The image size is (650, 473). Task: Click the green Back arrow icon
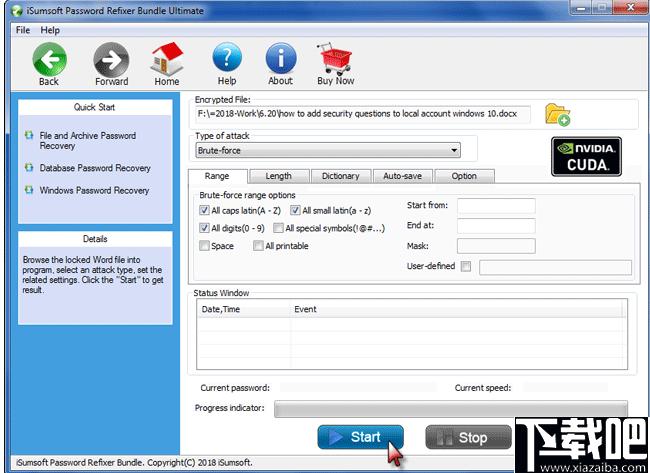click(49, 59)
